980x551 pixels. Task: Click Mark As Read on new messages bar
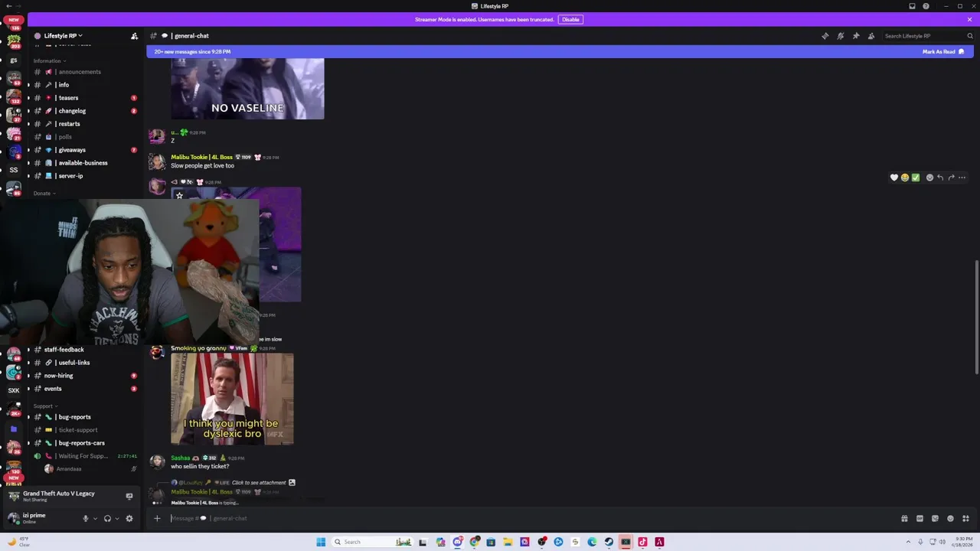click(x=943, y=51)
